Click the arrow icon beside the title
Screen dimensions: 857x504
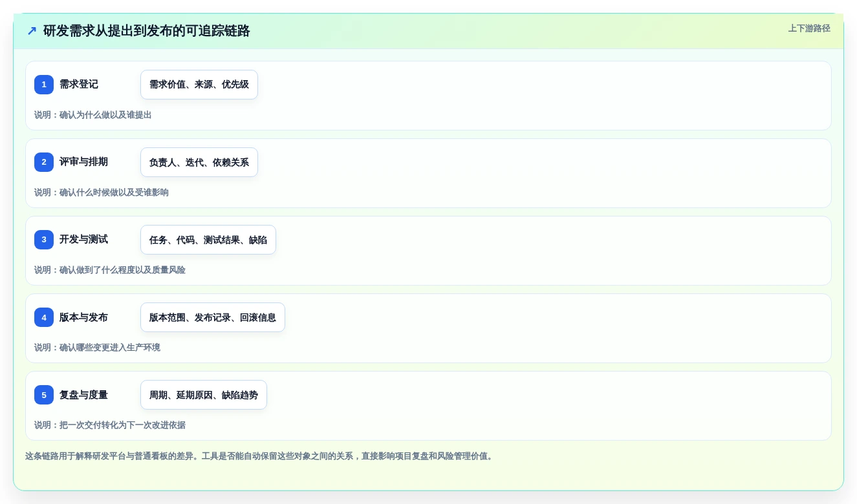click(x=32, y=31)
